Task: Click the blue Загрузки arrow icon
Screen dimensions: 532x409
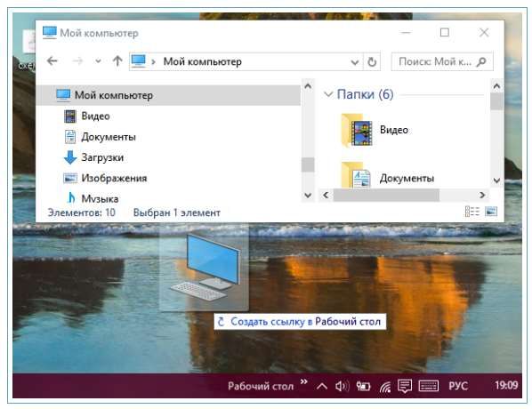Action: click(x=70, y=157)
